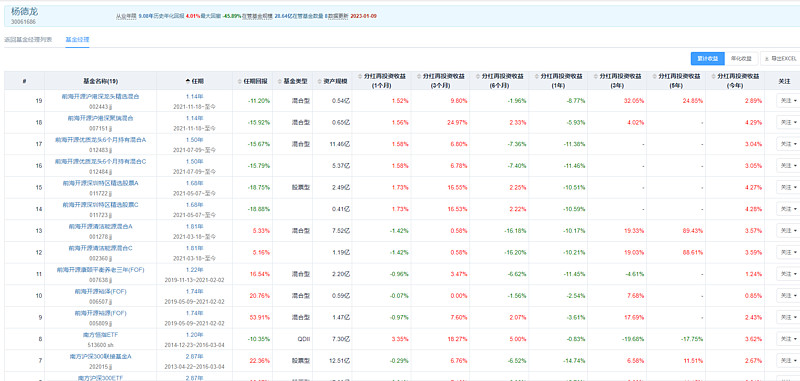
Task: Click the 基金名称(19) column header
Action: point(101,81)
